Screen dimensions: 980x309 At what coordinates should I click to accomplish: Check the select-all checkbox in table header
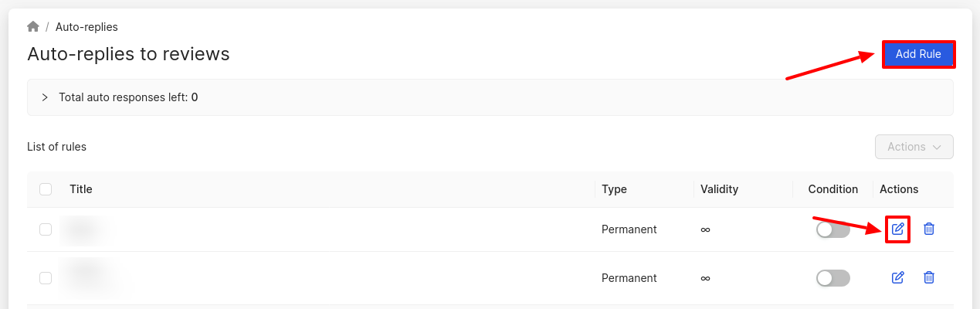click(46, 189)
